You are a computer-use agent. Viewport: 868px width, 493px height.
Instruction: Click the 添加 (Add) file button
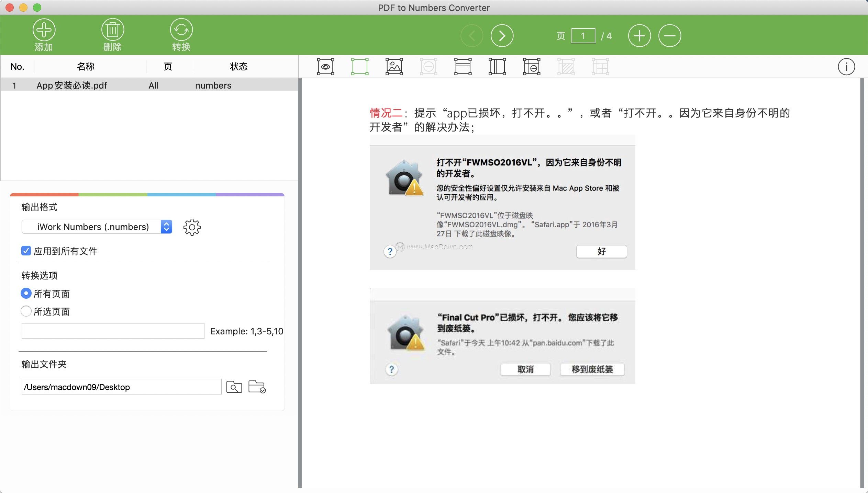[x=44, y=35]
